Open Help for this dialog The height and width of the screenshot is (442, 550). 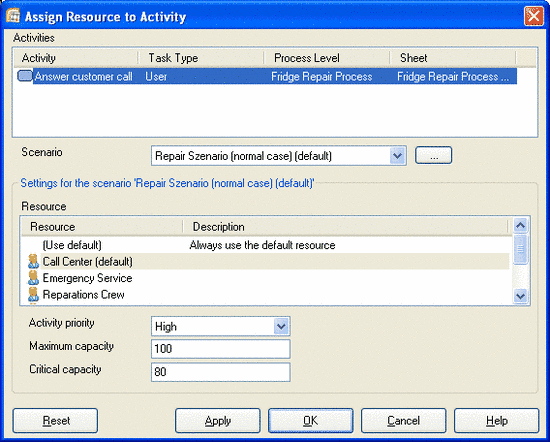(497, 420)
